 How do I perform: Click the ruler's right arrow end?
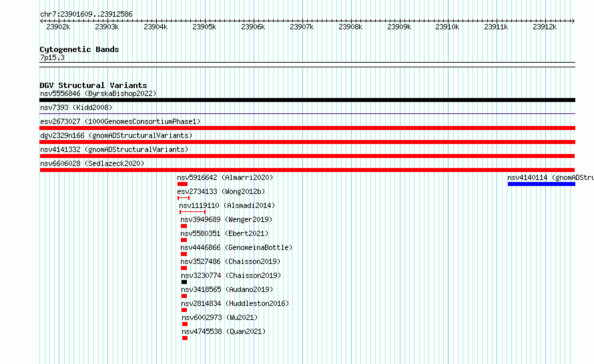point(573,21)
